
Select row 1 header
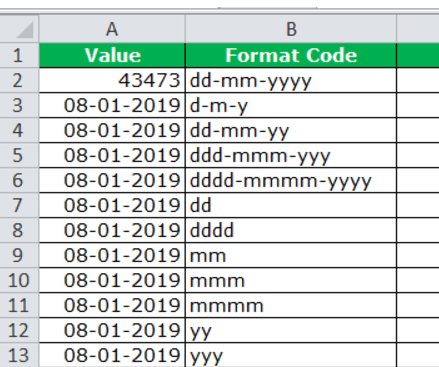click(x=19, y=55)
